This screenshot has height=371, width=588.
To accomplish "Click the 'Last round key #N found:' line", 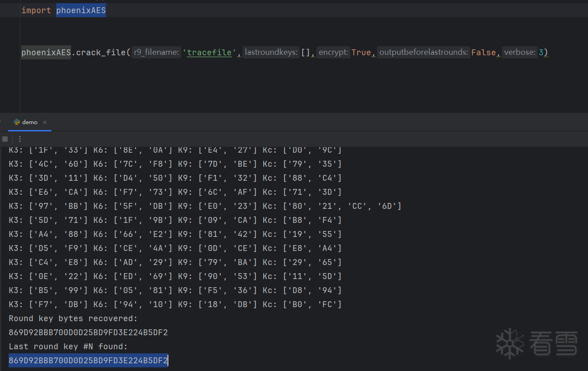I will 68,347.
